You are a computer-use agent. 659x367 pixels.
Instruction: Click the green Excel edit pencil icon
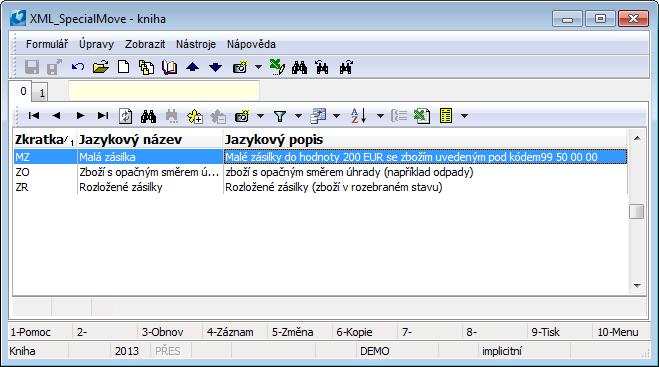[x=277, y=67]
